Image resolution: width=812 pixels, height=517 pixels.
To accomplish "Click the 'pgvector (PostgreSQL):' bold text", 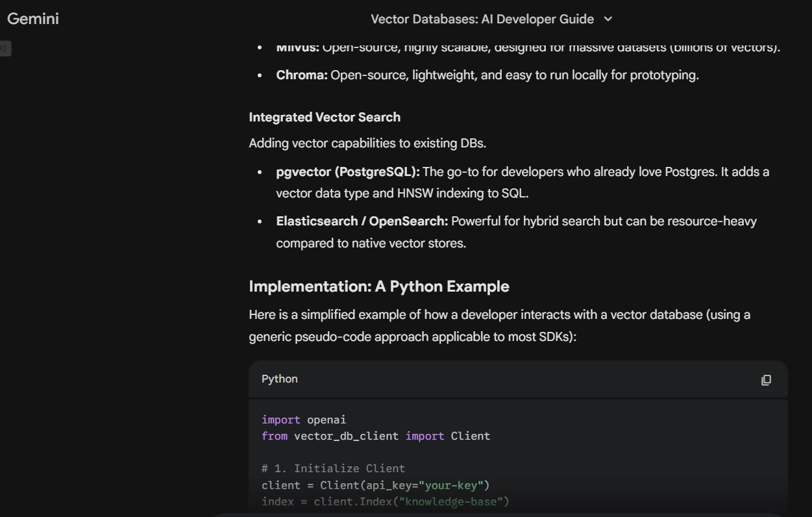I will point(348,172).
